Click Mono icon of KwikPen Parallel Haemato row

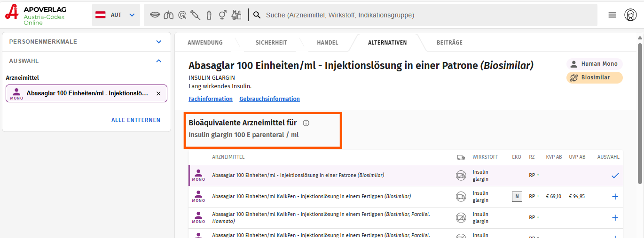click(198, 218)
